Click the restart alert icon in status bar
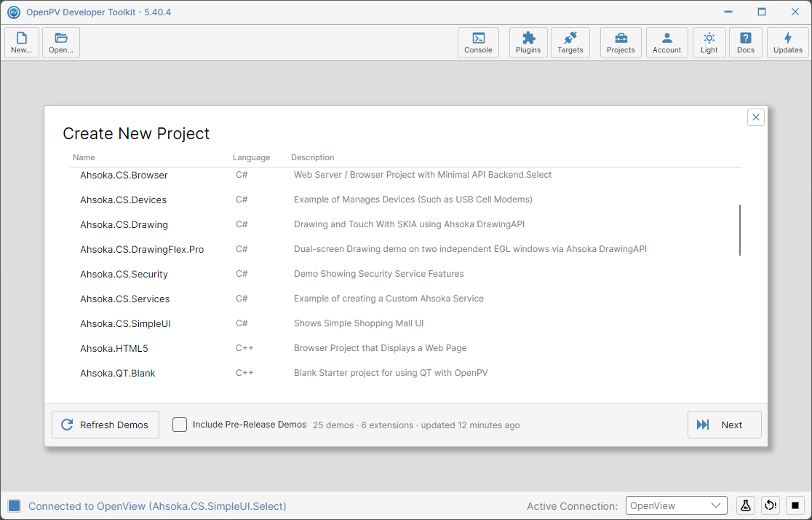The image size is (812, 520). point(771,505)
